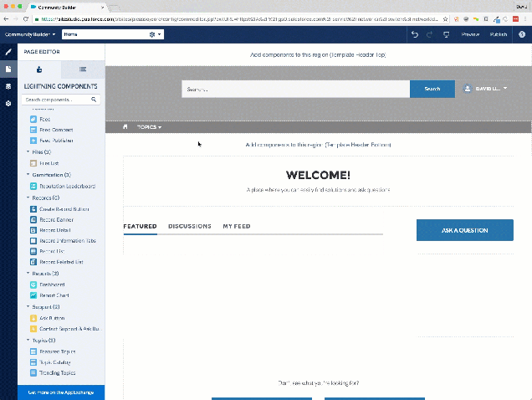Select the Trending Topics component icon
This screenshot has height=400, width=532.
(33, 372)
